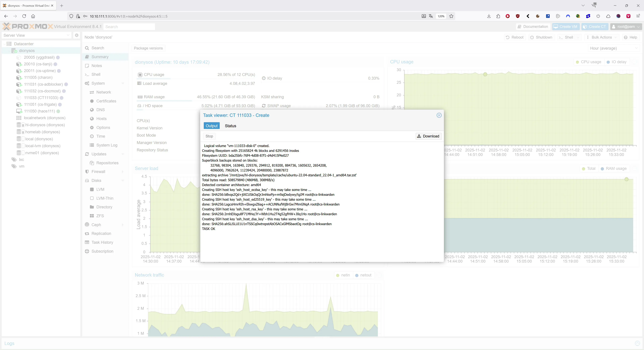This screenshot has width=644, height=350.
Task: Open the node Shell from the sidebar
Action: tap(96, 74)
